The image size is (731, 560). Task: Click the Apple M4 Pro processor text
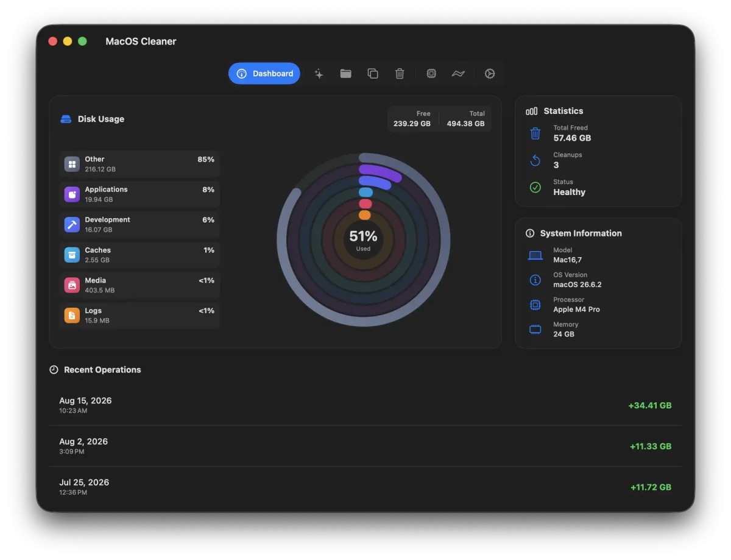click(x=576, y=310)
